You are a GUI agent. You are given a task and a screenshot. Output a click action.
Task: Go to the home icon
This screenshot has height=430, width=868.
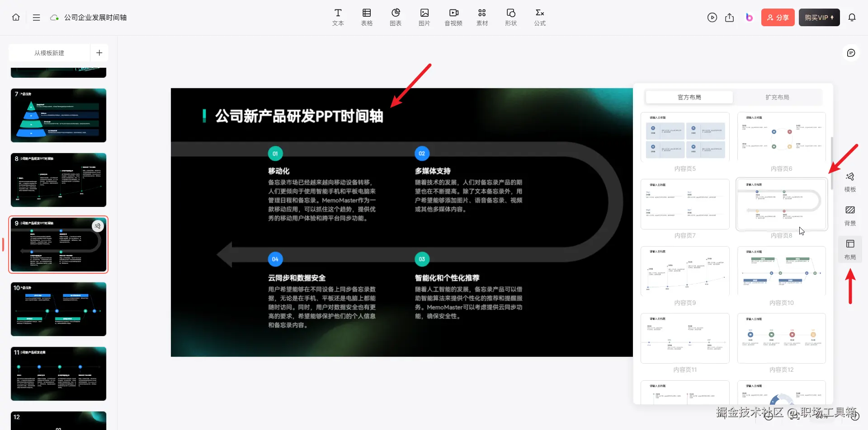coord(16,17)
